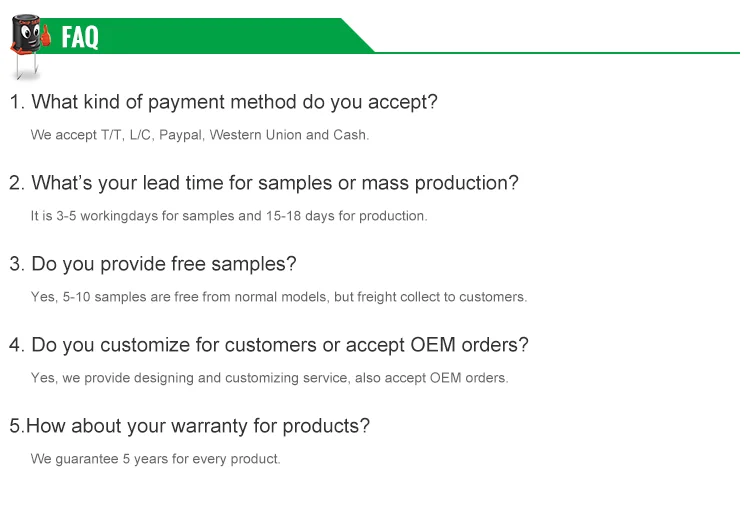The width and height of the screenshot is (750, 506).
Task: Click the answer listing accepted payment methods
Action: point(200,134)
